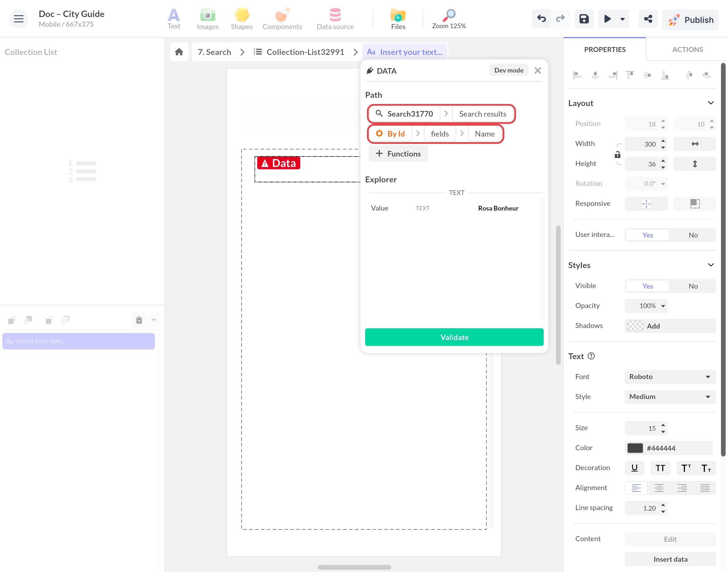Image resolution: width=728 pixels, height=572 pixels.
Task: Open the Images tool
Action: pyautogui.click(x=208, y=19)
